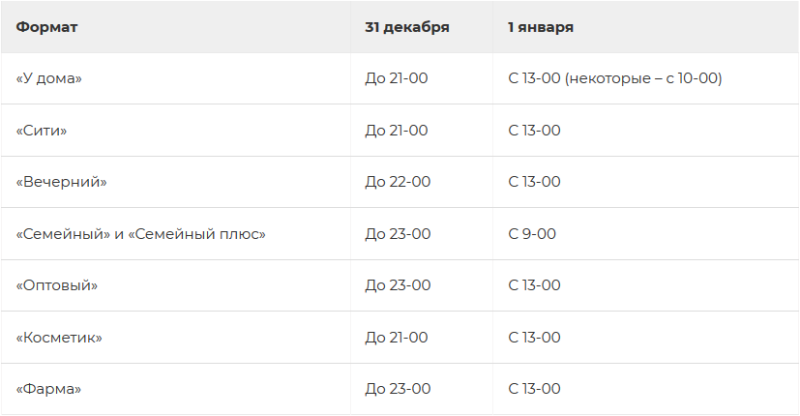Select the «Фарма» format cell
This screenshot has height=416, width=800.
coord(48,389)
